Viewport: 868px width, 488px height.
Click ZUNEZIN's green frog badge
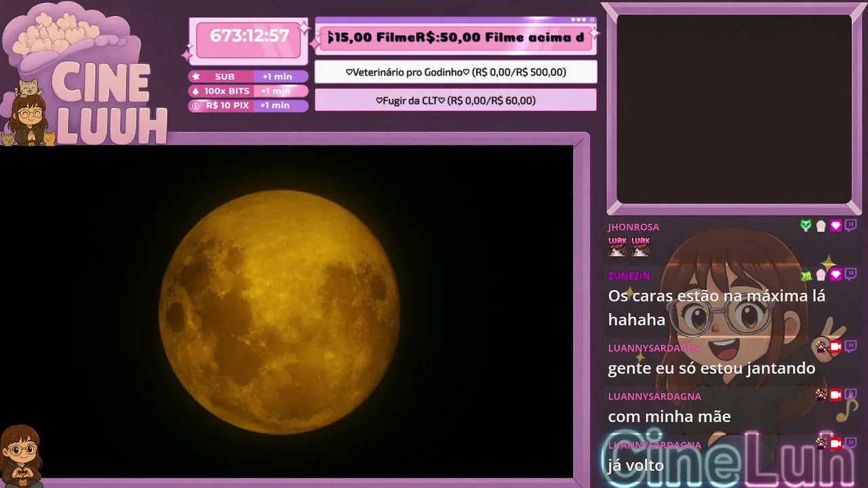[x=806, y=274]
